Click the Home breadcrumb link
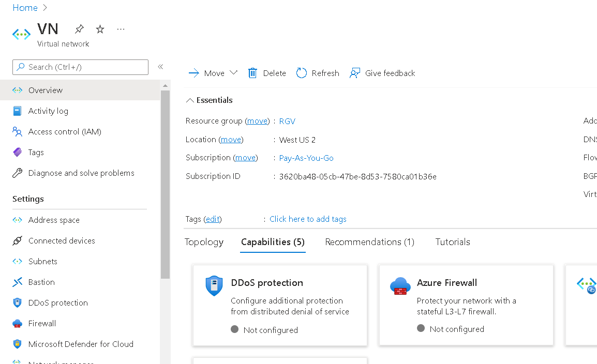The width and height of the screenshot is (597, 364). pyautogui.click(x=25, y=8)
